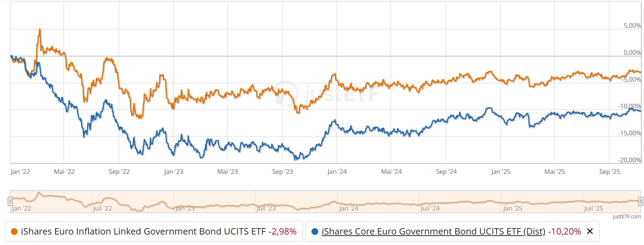
Task: Click the Juil '22 marker in the navigator
Action: pos(102,208)
